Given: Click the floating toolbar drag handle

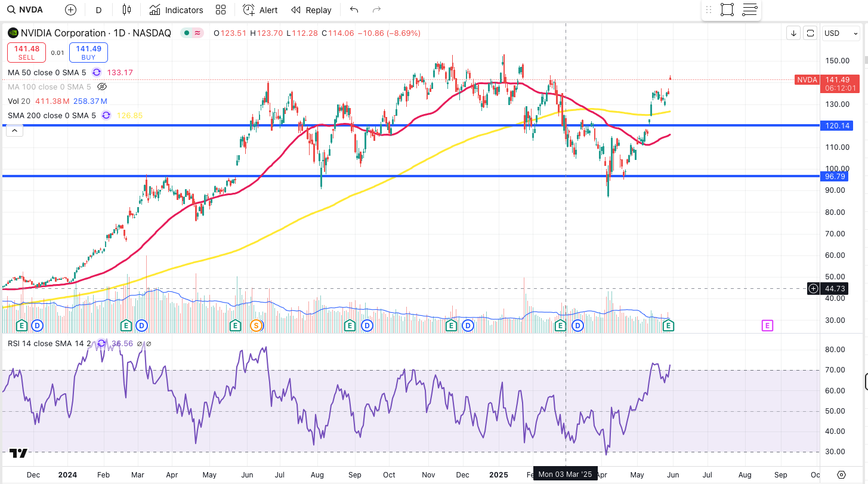Looking at the screenshot, I should [709, 10].
